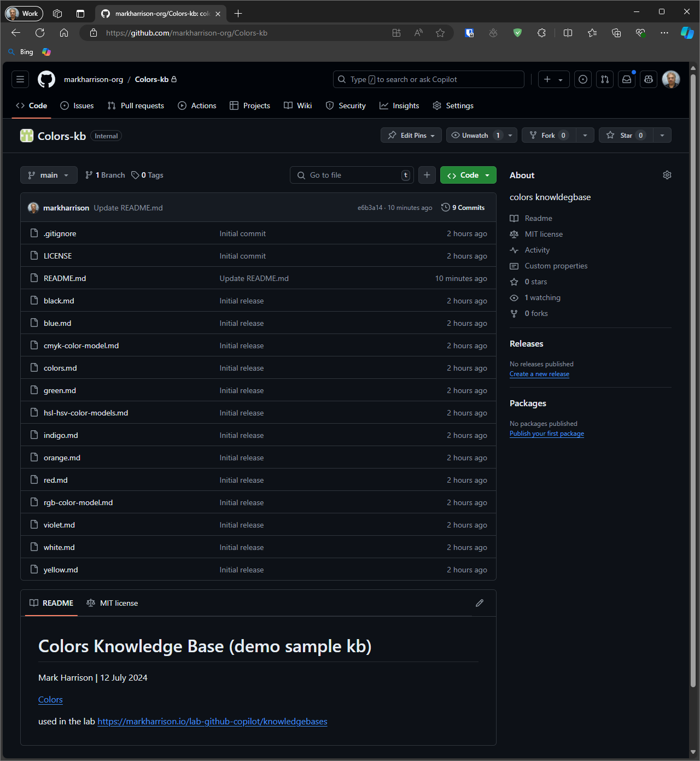Click the Create a new release link
The height and width of the screenshot is (761, 700).
[539, 374]
